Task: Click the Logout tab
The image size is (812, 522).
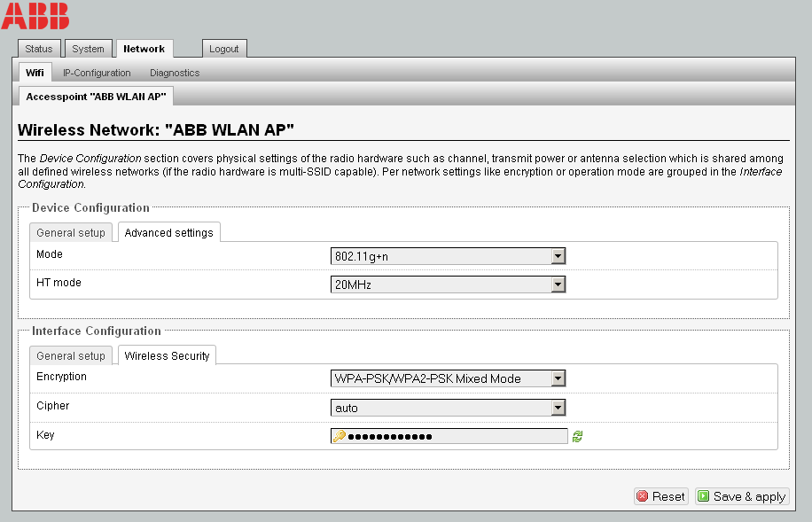Action: [223, 49]
